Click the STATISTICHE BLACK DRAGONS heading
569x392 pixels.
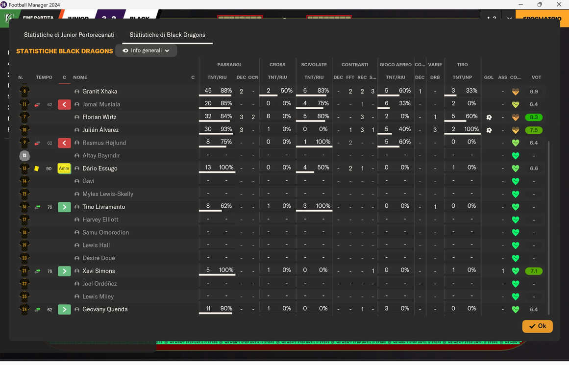pos(65,51)
